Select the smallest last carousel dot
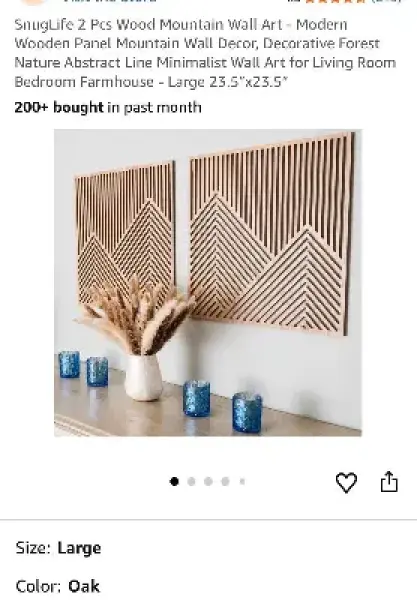417x600 pixels. point(242,481)
